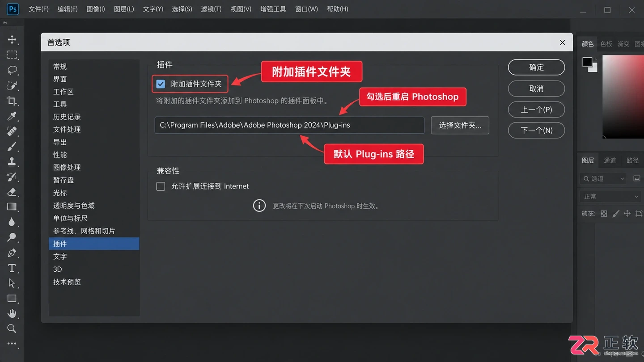Go to next preferences with 下一个(N)
The width and height of the screenshot is (644, 362).
pyautogui.click(x=537, y=130)
